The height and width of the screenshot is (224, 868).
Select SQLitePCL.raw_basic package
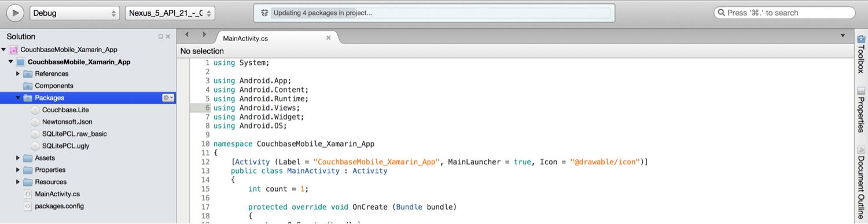point(75,134)
